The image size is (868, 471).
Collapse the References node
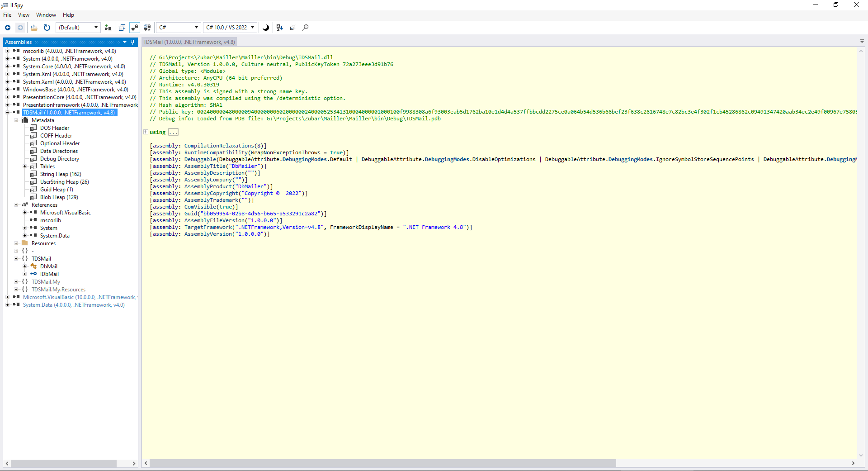click(16, 205)
